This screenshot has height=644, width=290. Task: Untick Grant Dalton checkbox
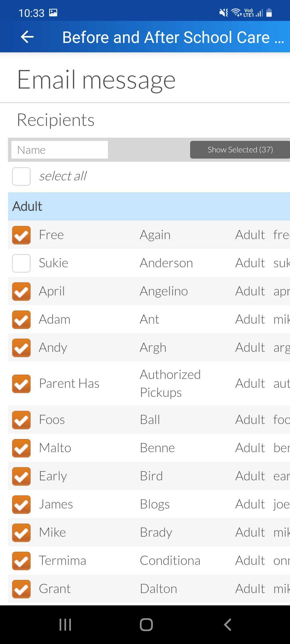[21, 589]
